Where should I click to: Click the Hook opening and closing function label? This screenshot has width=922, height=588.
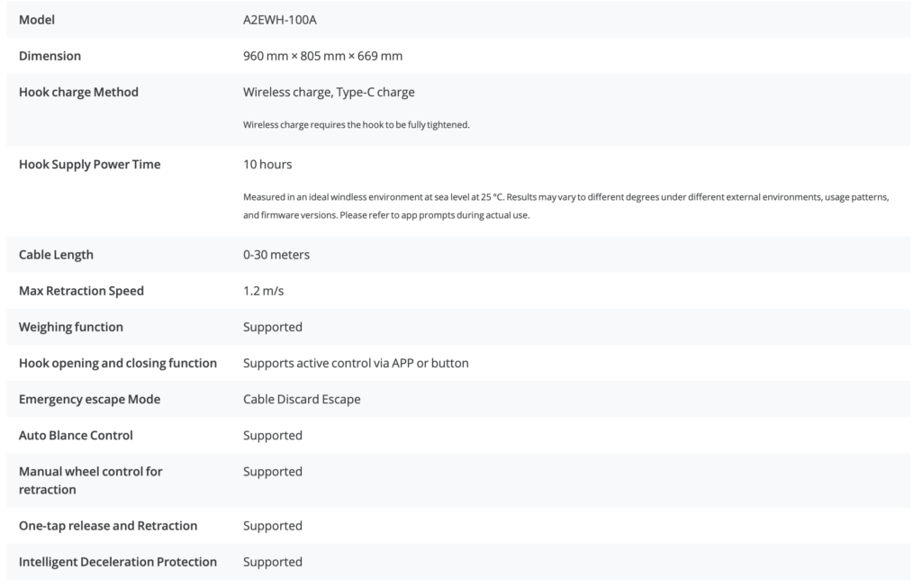point(118,363)
